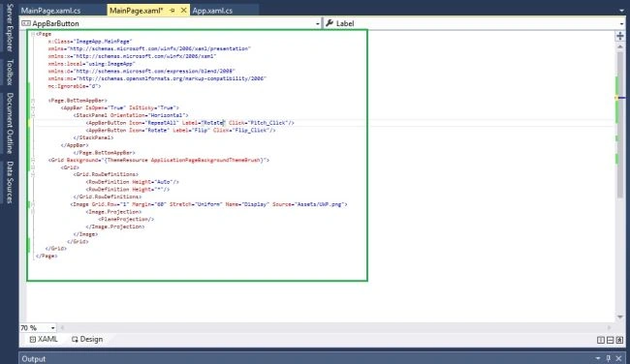Click the RowDefinition Height="Auto" line
This screenshot has height=364, width=630.
tap(132, 182)
